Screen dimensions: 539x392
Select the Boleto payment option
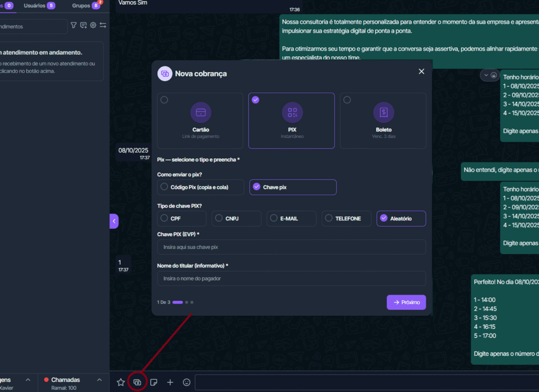[383, 120]
